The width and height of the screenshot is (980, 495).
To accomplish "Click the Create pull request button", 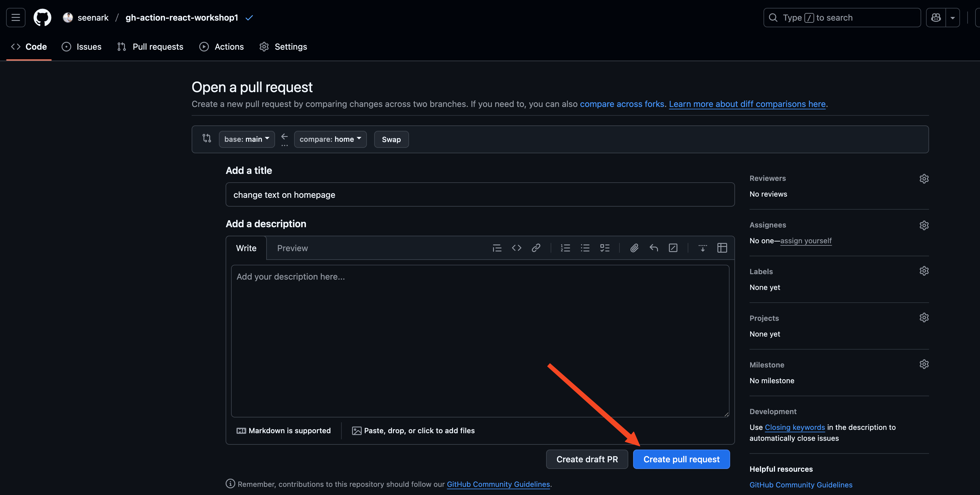I will (x=681, y=459).
